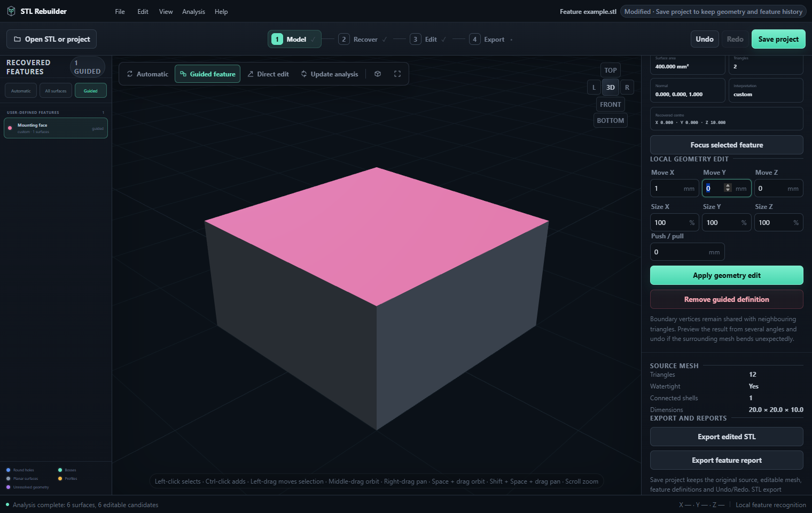Click the isometric cube view icon
Viewport: 812px width, 513px height.
tap(378, 74)
